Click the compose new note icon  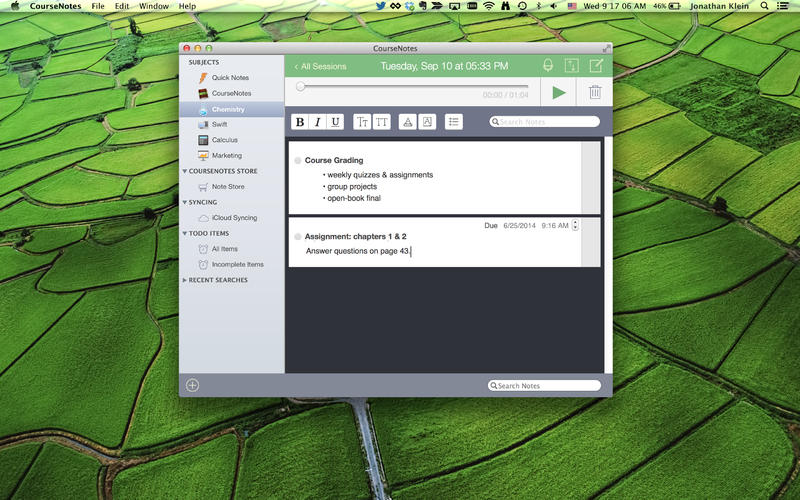click(x=596, y=65)
